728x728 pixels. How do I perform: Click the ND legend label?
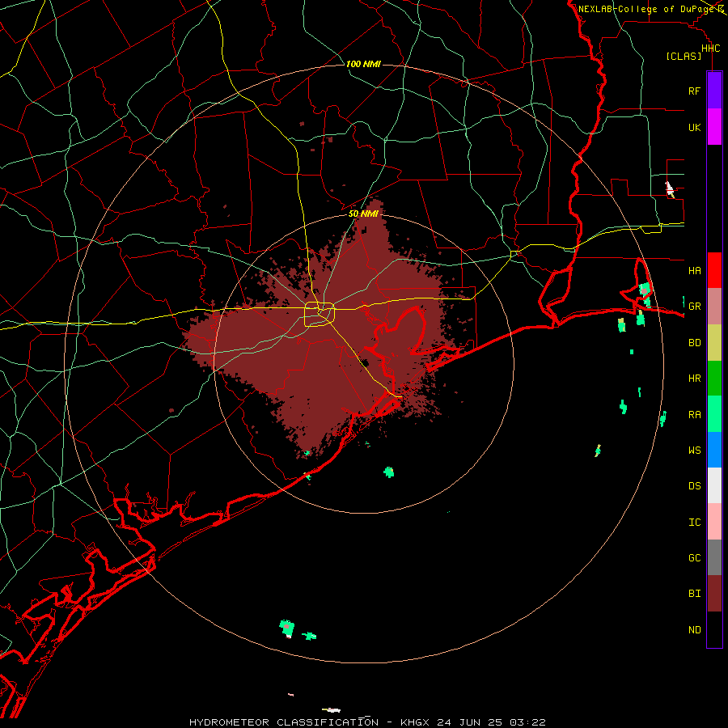[694, 629]
